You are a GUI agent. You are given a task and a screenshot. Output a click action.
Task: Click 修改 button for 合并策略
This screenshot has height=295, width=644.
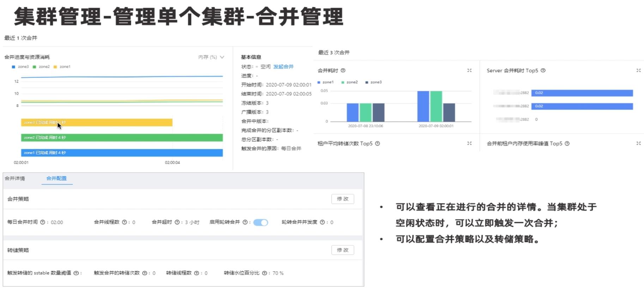coord(342,199)
